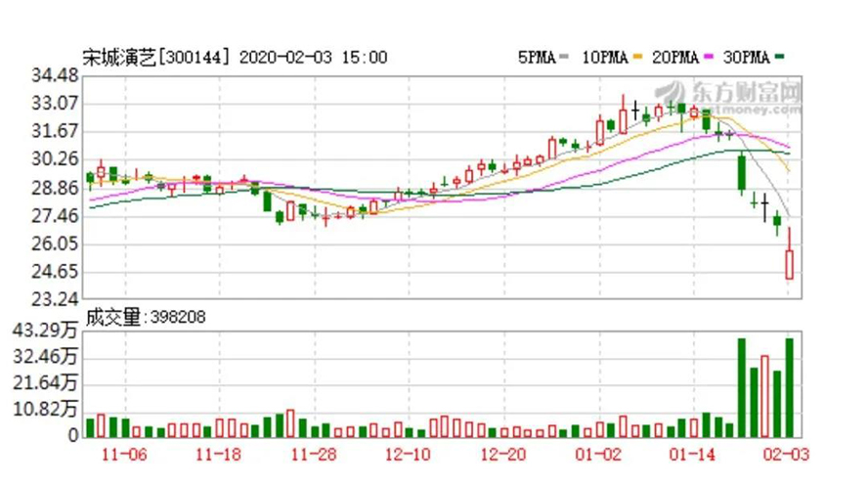This screenshot has height=486, width=868.
Task: Click price axis value 27.46
Action: (56, 216)
